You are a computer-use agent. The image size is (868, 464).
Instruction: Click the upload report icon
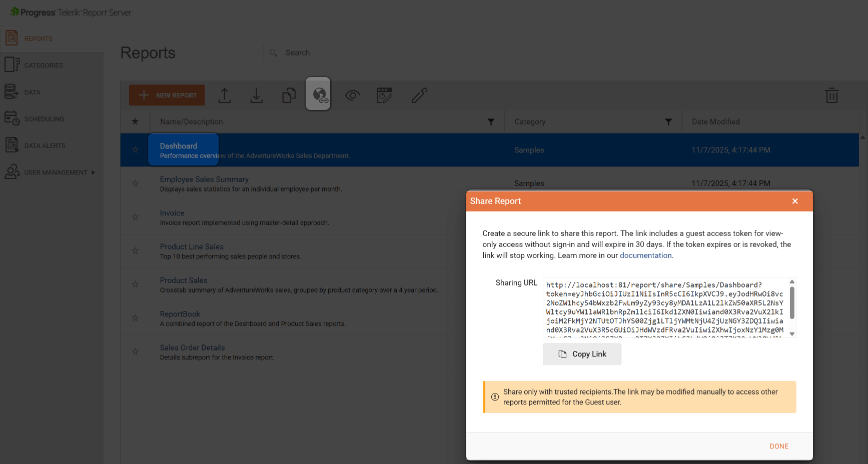(x=225, y=95)
